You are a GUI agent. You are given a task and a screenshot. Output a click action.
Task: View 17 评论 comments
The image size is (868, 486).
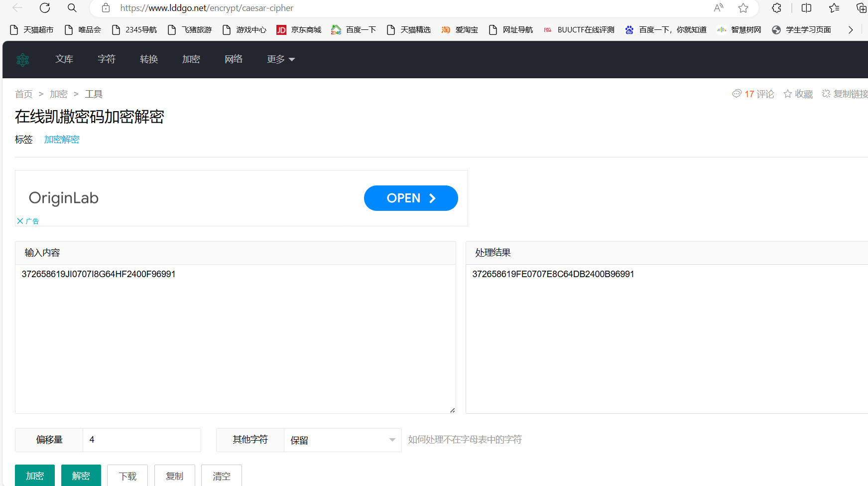pos(753,94)
